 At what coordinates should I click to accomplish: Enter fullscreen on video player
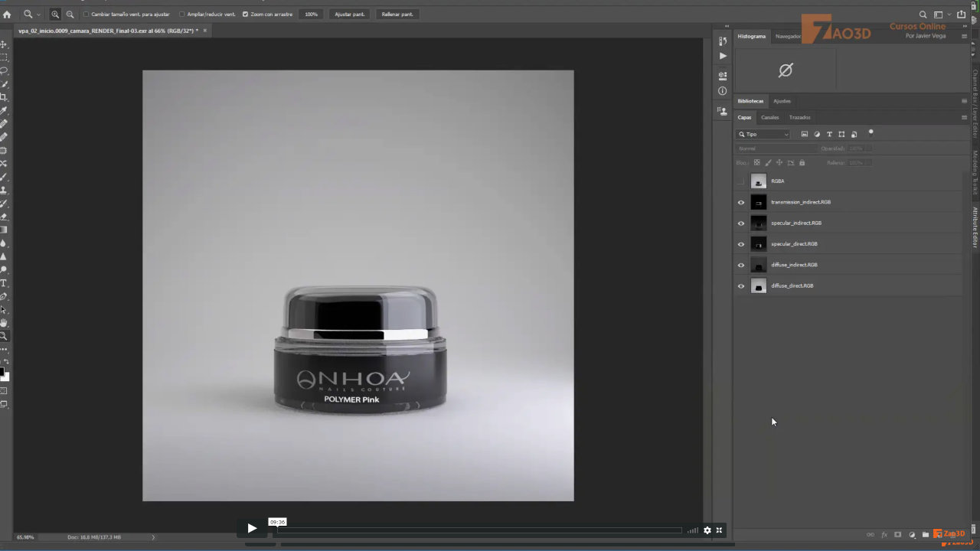click(719, 530)
